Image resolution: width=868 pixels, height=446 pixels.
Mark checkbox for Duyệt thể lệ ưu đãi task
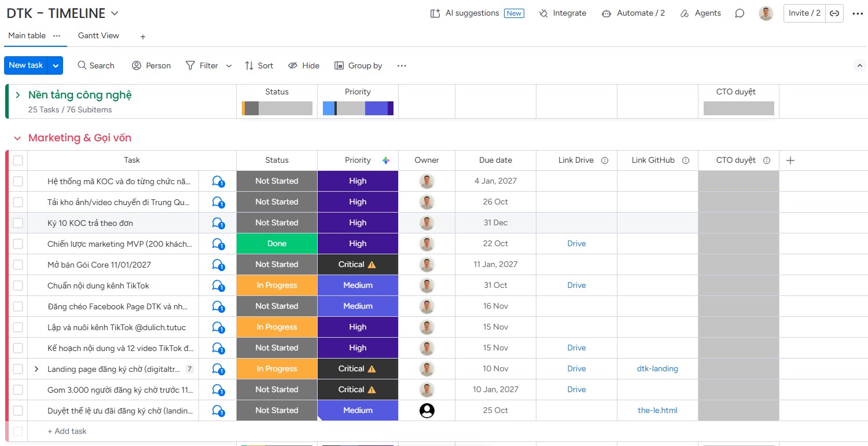tap(18, 411)
